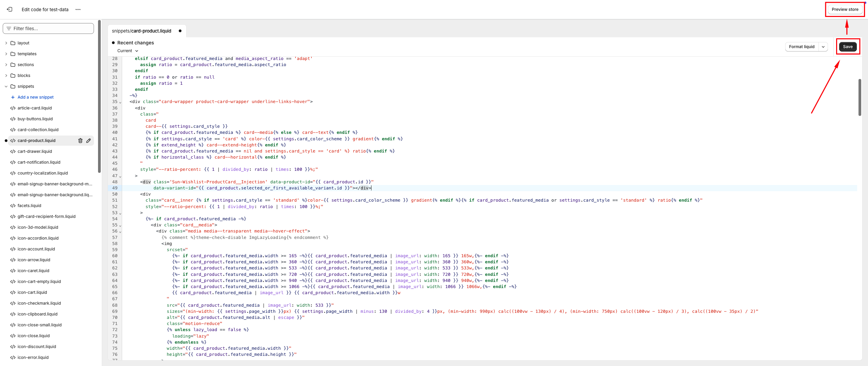The image size is (868, 366).
Task: Click the plus icon to add snippet
Action: [x=13, y=97]
